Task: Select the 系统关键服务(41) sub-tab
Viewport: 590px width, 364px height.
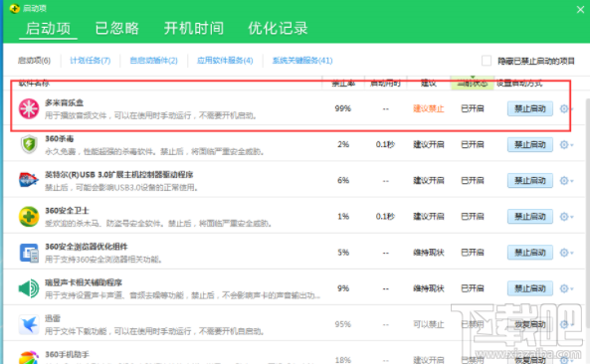Action: (x=302, y=61)
